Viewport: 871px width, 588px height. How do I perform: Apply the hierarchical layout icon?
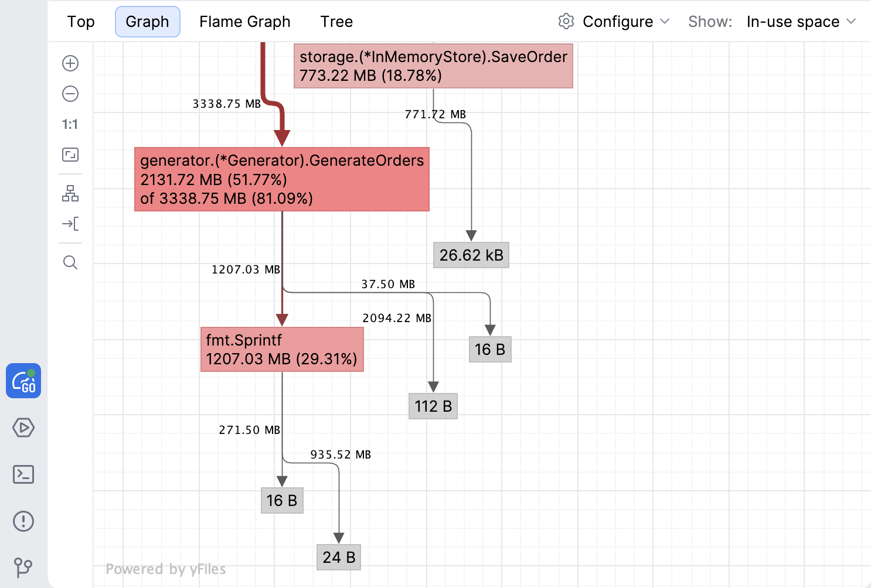pyautogui.click(x=70, y=193)
